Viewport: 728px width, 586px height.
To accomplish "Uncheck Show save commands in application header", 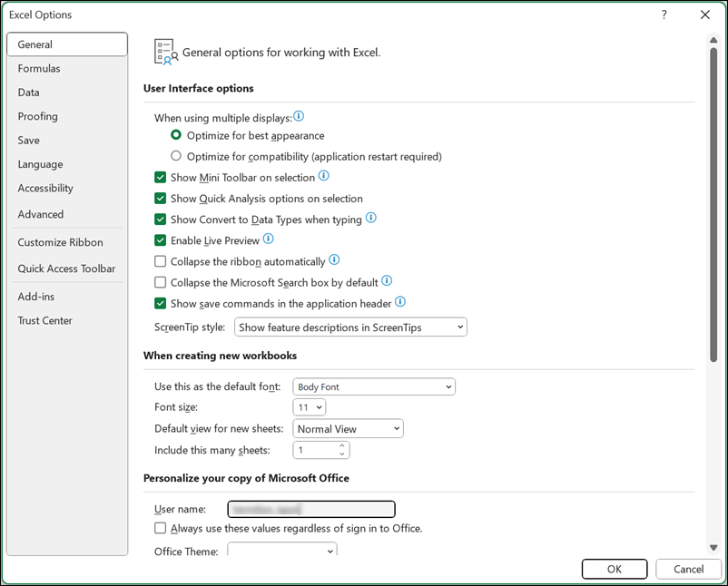I will [x=160, y=304].
